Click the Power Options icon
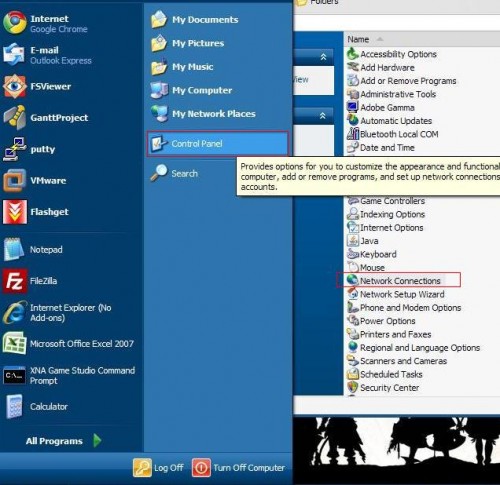Viewport: 500px width, 485px height. 353,320
